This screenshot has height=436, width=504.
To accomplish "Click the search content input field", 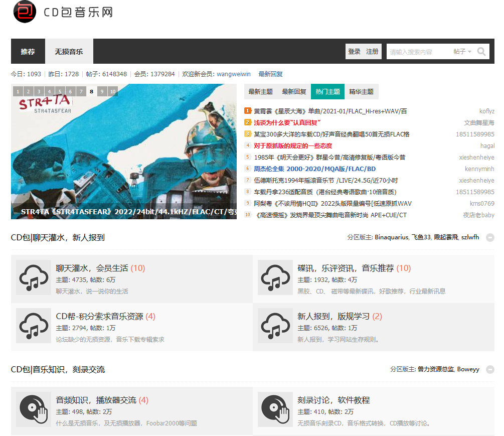I will pos(419,52).
